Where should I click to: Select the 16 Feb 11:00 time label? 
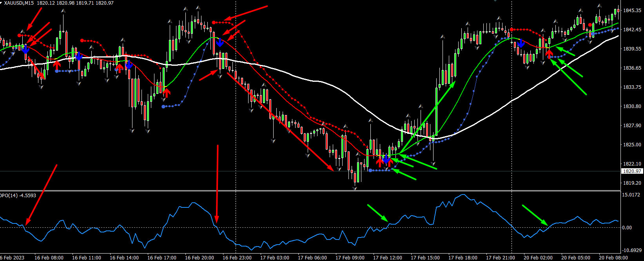click(x=87, y=258)
